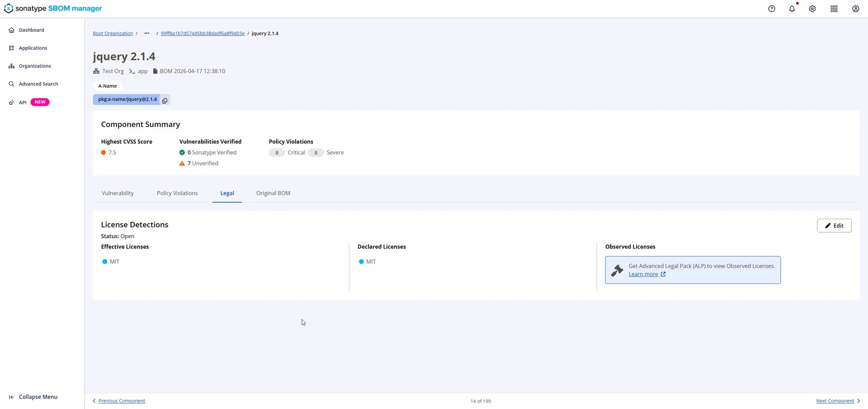Click the blue dot beside Declared MIT license

[x=361, y=262]
